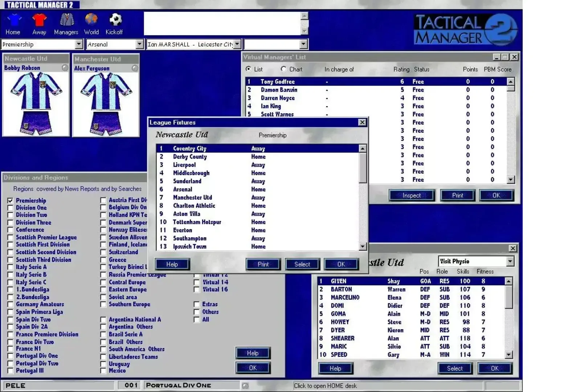Click status bar icon beside Portugal Div One

(x=245, y=385)
